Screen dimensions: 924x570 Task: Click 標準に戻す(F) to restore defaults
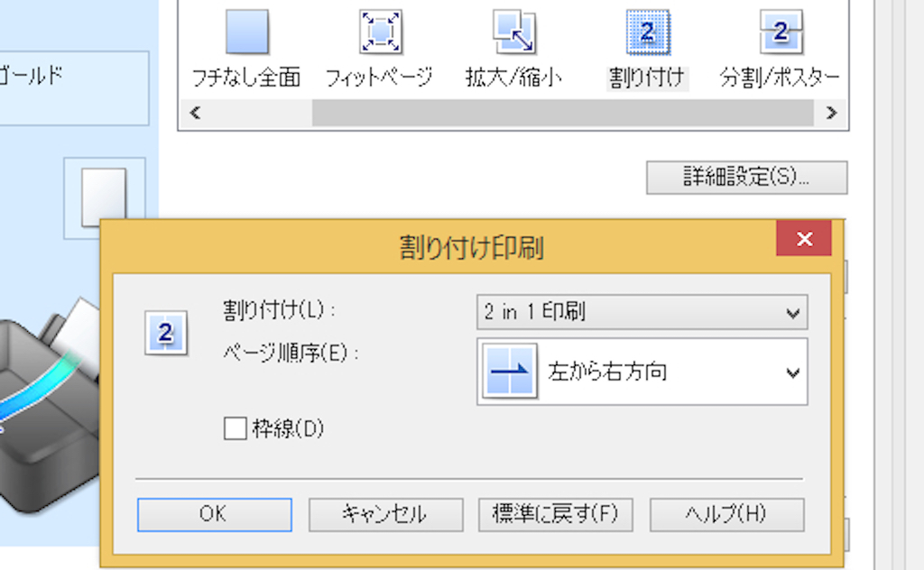click(x=555, y=515)
